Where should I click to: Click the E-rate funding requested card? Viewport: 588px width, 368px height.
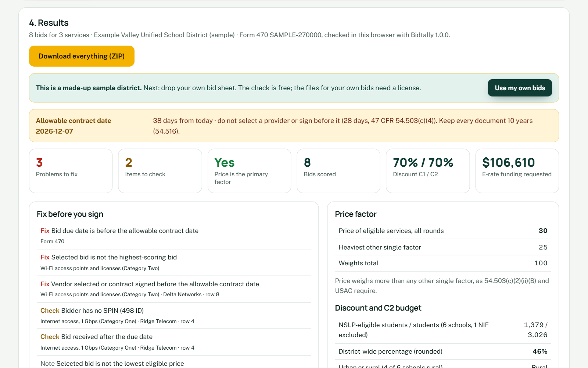(x=517, y=171)
